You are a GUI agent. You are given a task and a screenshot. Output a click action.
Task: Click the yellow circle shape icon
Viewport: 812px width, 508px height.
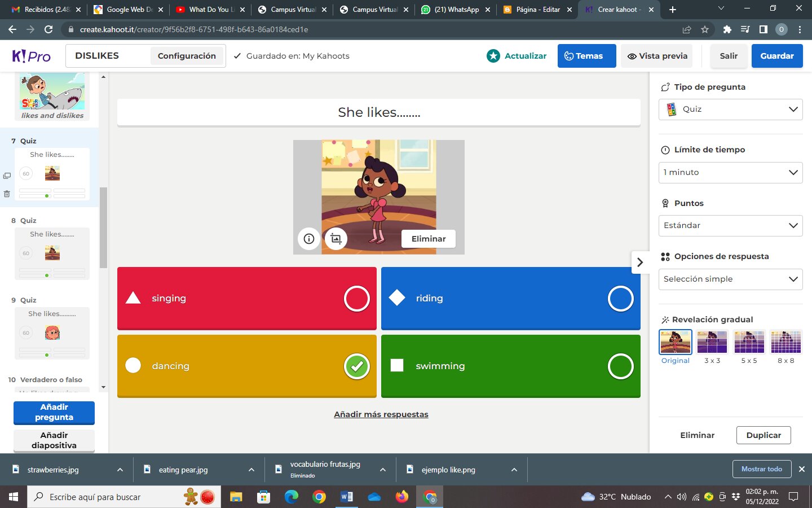coord(133,366)
